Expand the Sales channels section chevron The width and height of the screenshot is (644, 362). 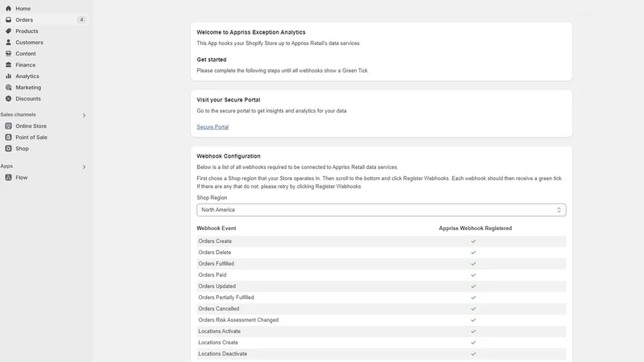pos(84,115)
